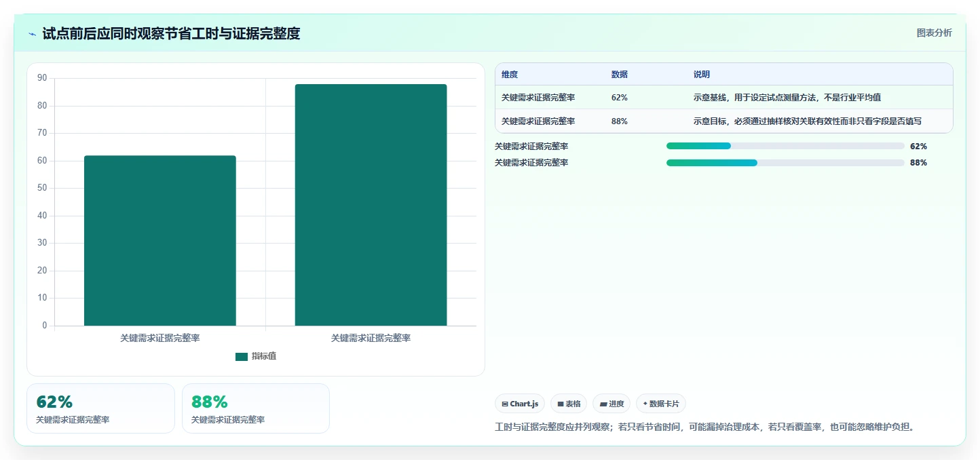Click the y-axis label 90
Image resolution: width=980 pixels, height=460 pixels.
pos(42,78)
